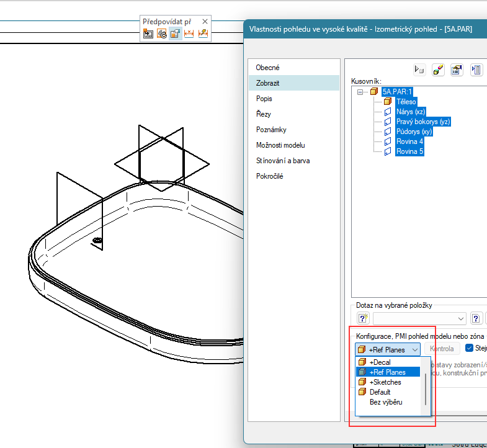Click the last icon in the Předpovídat toolbar
This screenshot has width=487, height=448.
(x=203, y=34)
